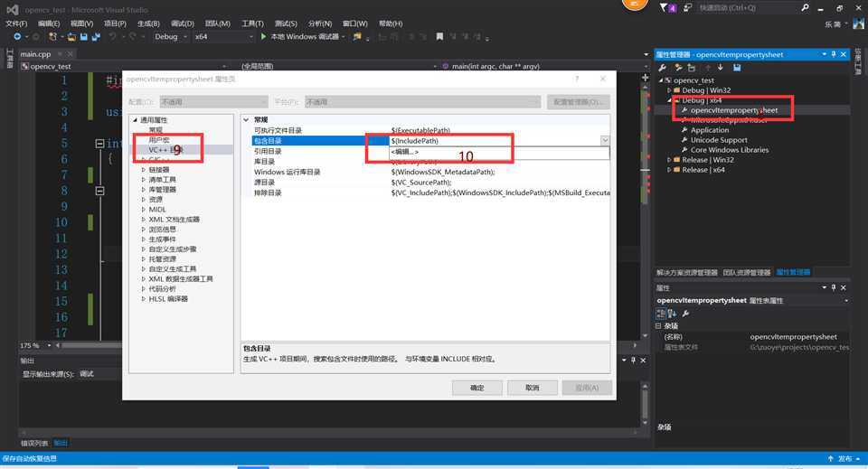Click the save icon in Property Manager toolbar
This screenshot has height=469, width=868.
tap(737, 68)
